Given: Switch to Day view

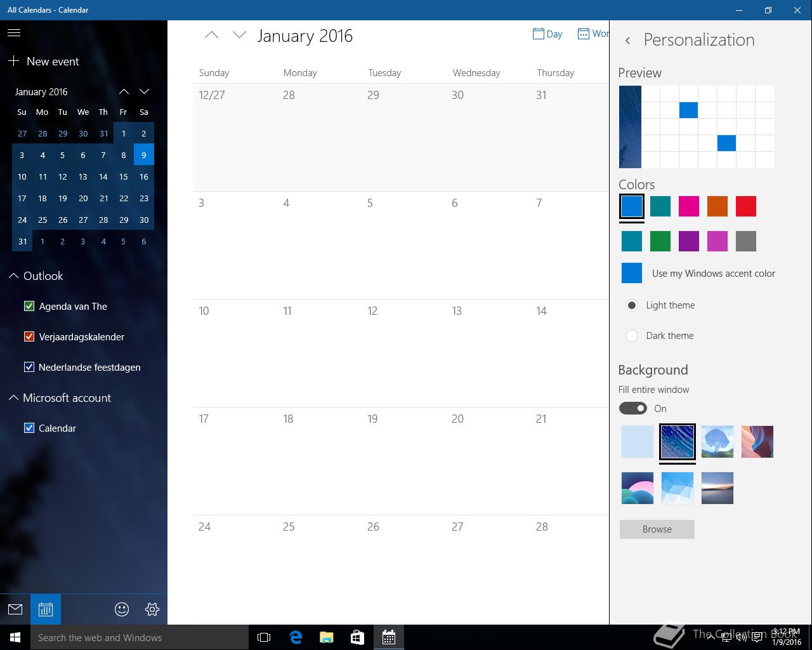Looking at the screenshot, I should point(547,34).
